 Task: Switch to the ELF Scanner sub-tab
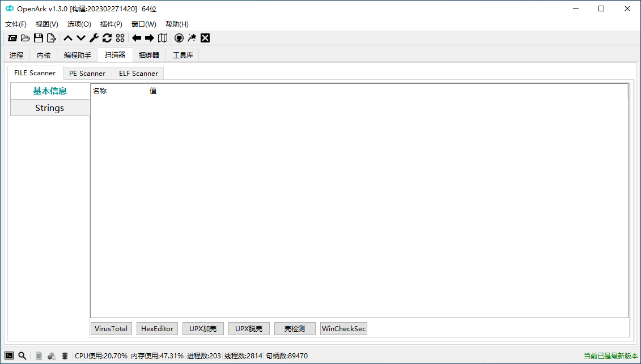coord(139,74)
